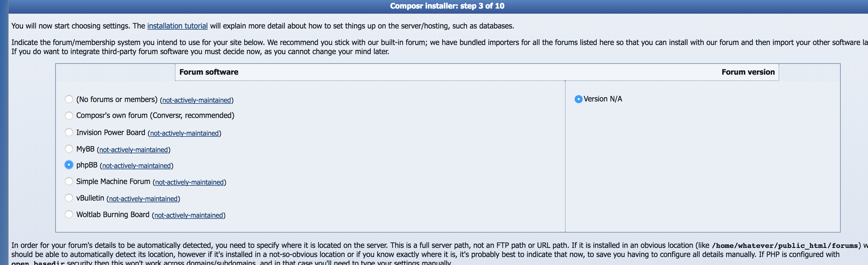Open not-actively-maintained link beside No forums option
Image resolution: width=868 pixels, height=265 pixels.
196,100
